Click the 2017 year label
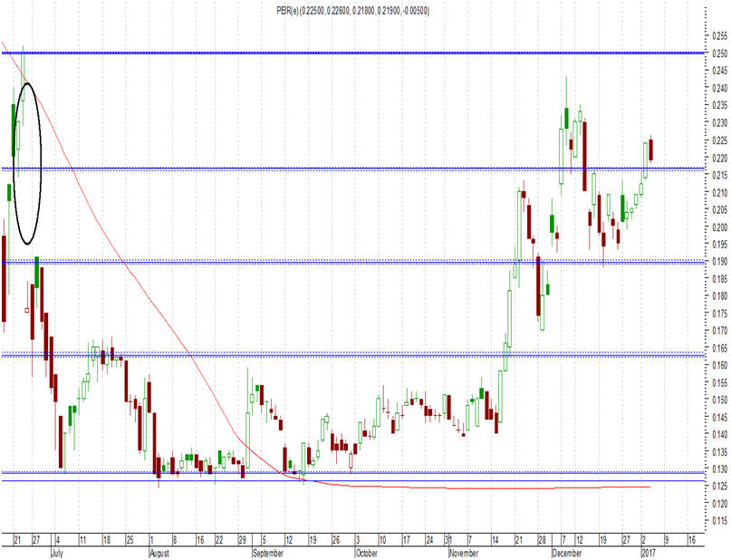Screen dimensions: 731x560 [649, 554]
